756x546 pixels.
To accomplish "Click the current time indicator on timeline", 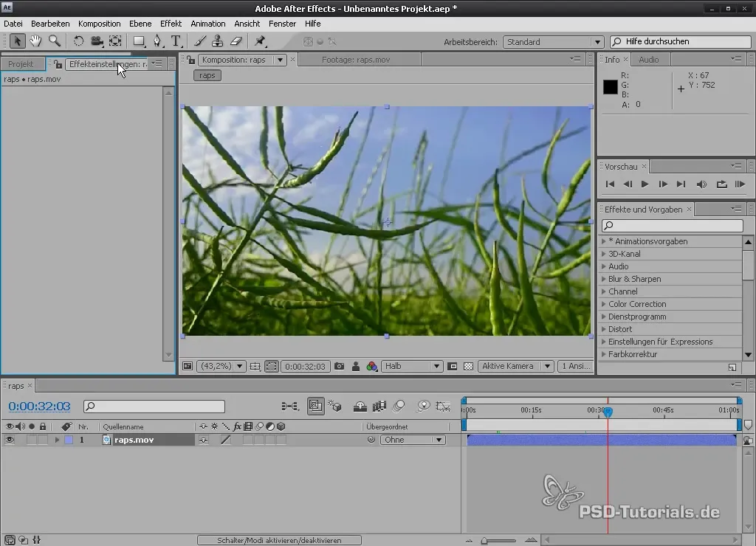I will click(x=608, y=412).
